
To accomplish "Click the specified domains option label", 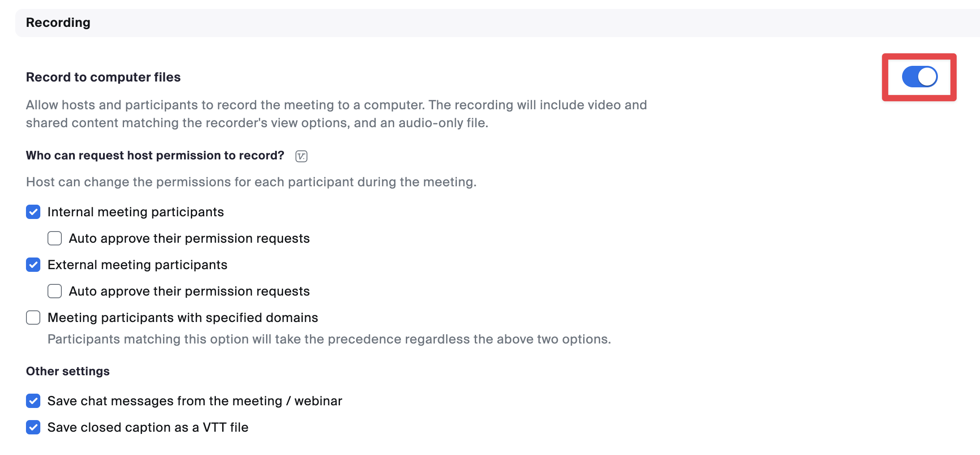I will (x=183, y=318).
